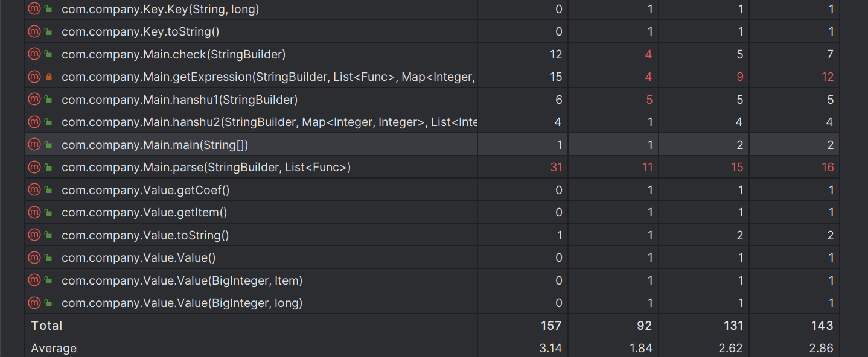This screenshot has height=357, width=868.
Task: Click the green lock icon next to Value.getItem()
Action: point(48,213)
